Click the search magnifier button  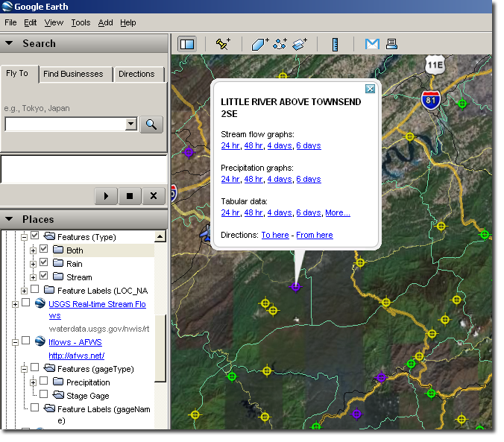(152, 124)
